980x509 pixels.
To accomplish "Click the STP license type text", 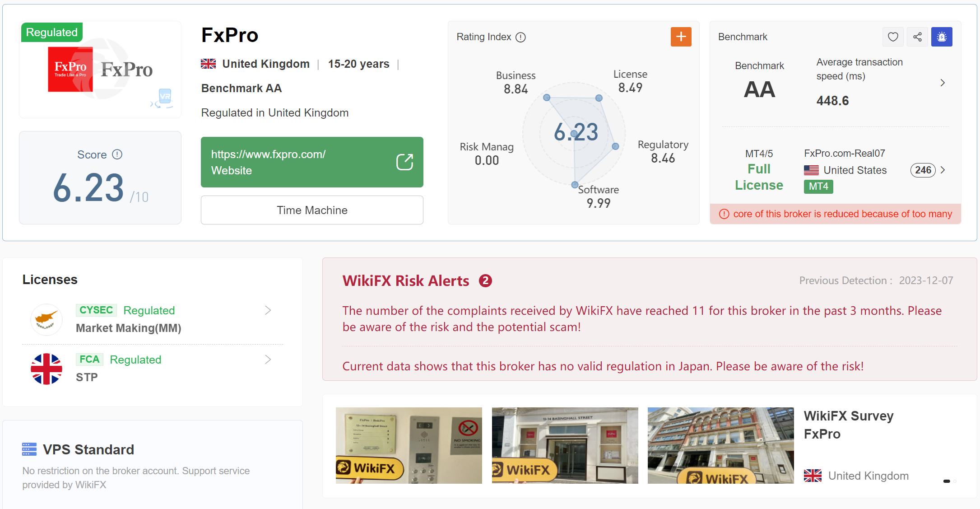I will coord(87,377).
